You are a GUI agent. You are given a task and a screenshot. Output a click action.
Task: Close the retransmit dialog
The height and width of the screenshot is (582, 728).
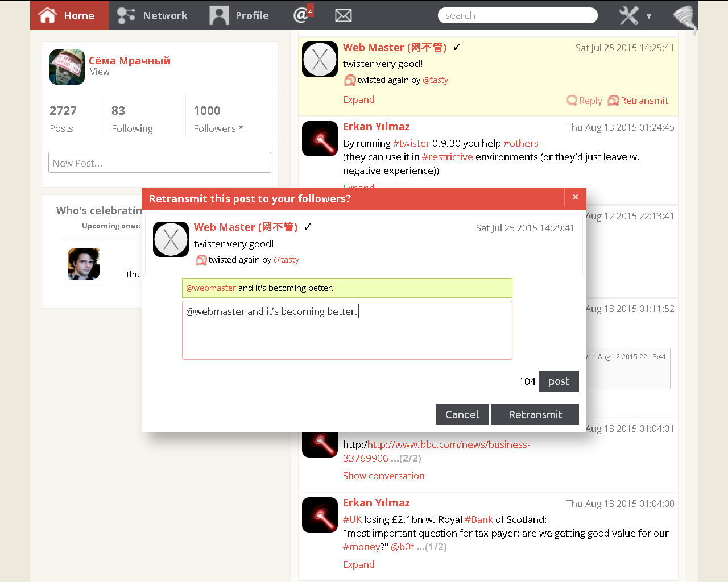click(575, 197)
